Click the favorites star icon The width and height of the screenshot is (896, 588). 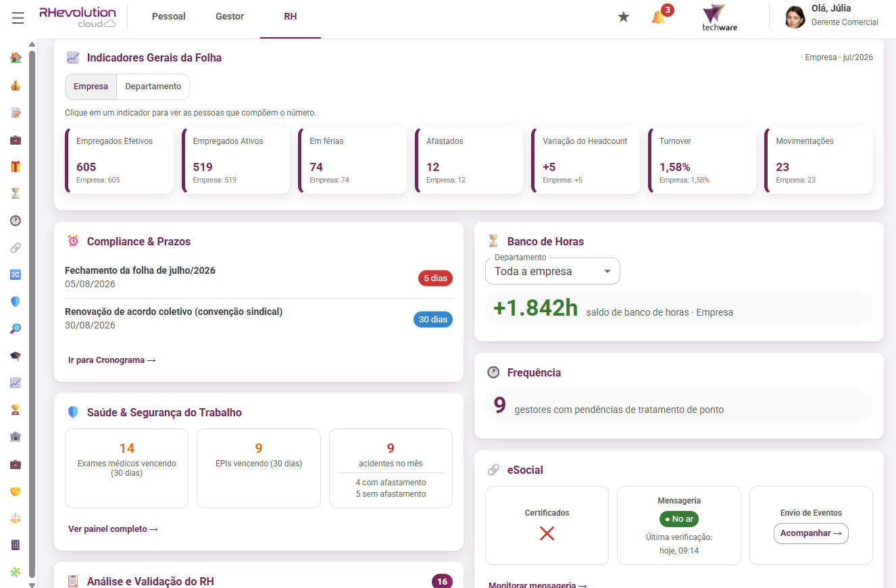pos(624,17)
